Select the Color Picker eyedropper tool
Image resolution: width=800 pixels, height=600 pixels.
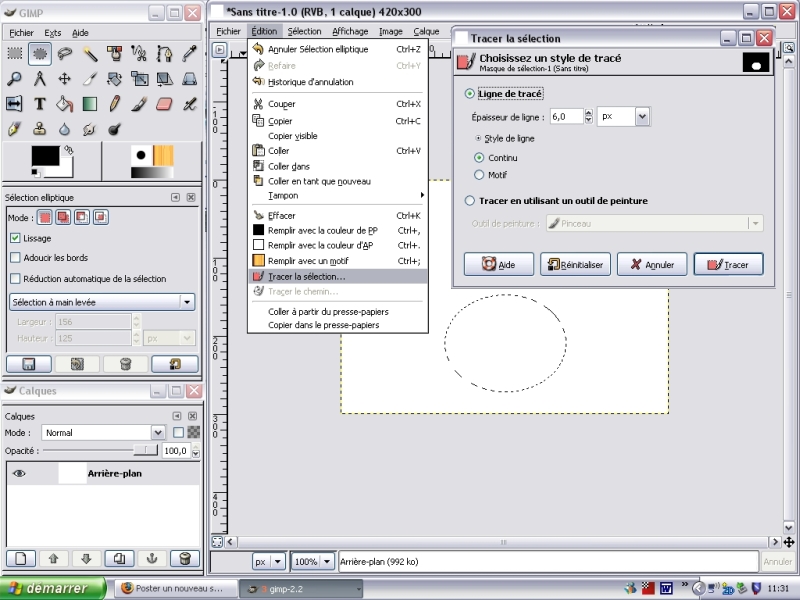(x=189, y=53)
